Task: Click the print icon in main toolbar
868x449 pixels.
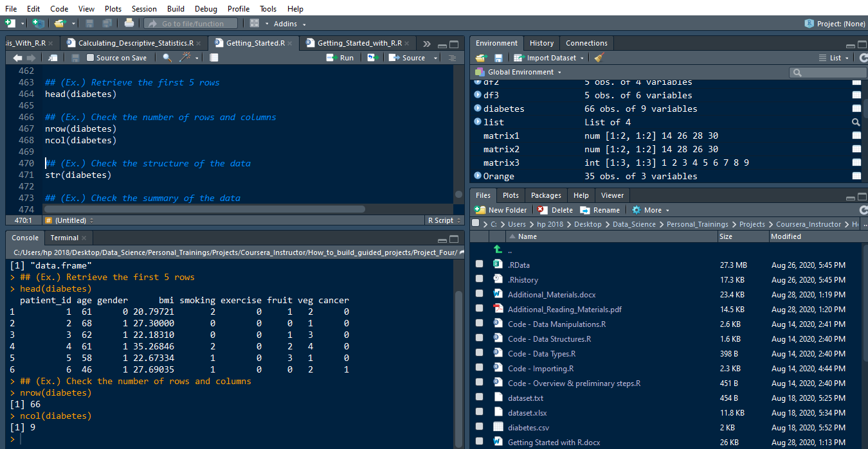Action: point(129,24)
